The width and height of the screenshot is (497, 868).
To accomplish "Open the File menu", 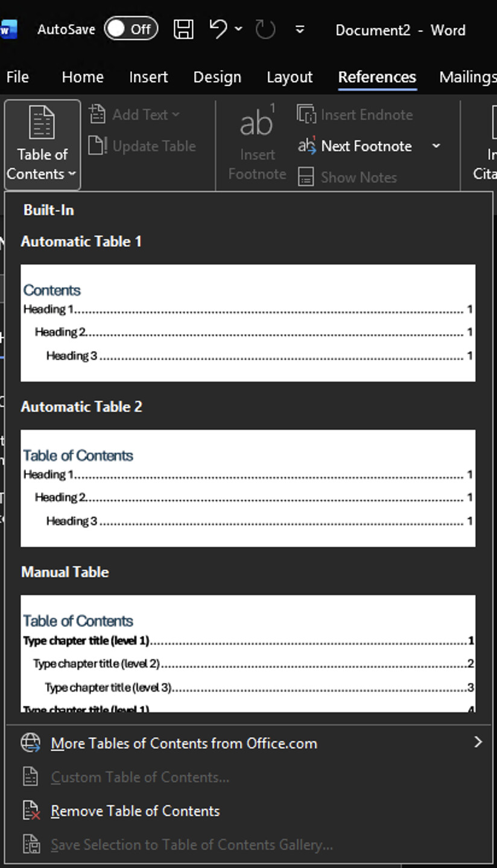I will [17, 77].
